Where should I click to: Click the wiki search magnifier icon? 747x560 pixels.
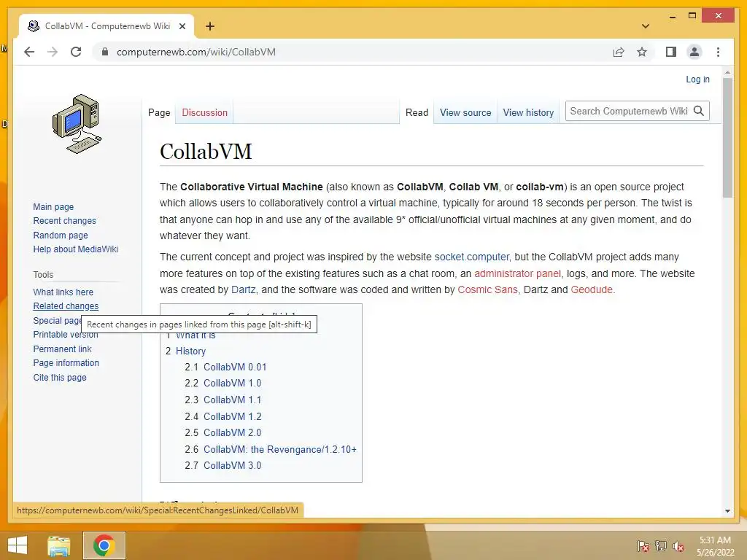pyautogui.click(x=699, y=111)
